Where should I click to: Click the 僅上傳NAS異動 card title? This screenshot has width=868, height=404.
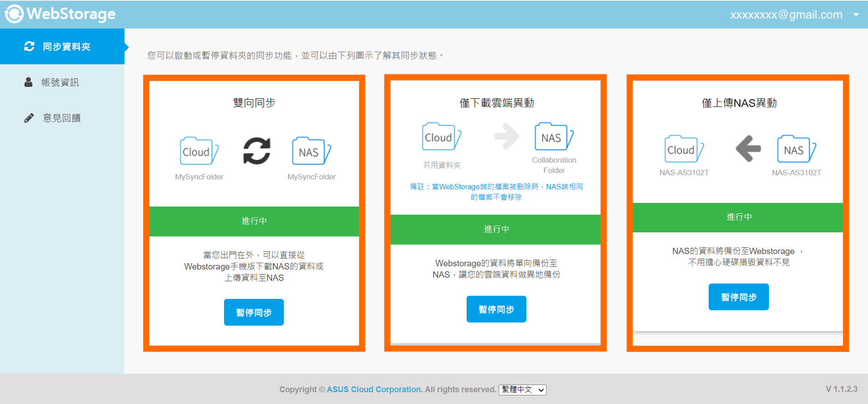739,103
